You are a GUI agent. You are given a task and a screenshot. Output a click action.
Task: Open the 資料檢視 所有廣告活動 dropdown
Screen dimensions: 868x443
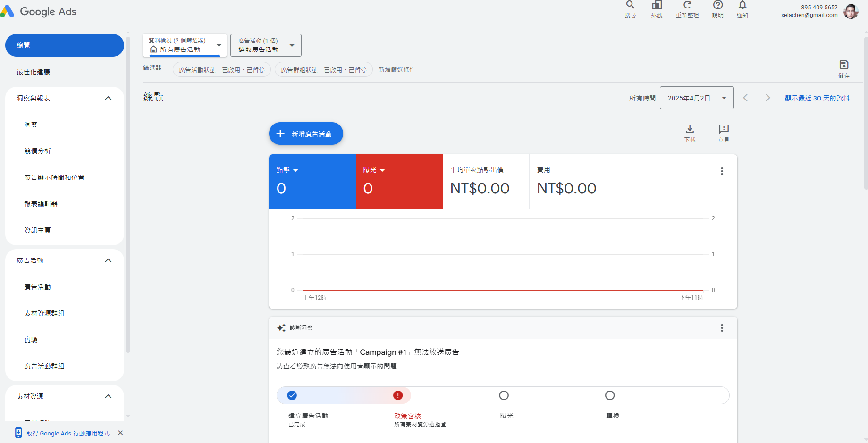tap(185, 45)
